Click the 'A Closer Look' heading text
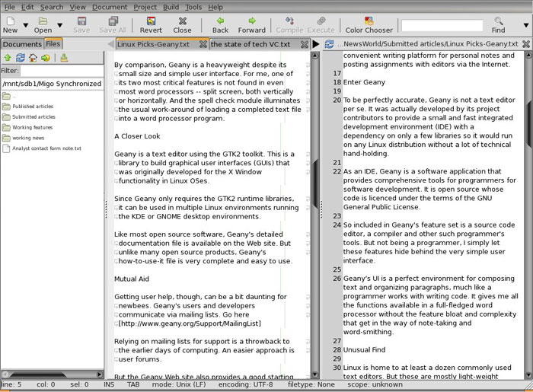Image resolution: width=533 pixels, height=392 pixels. click(137, 136)
